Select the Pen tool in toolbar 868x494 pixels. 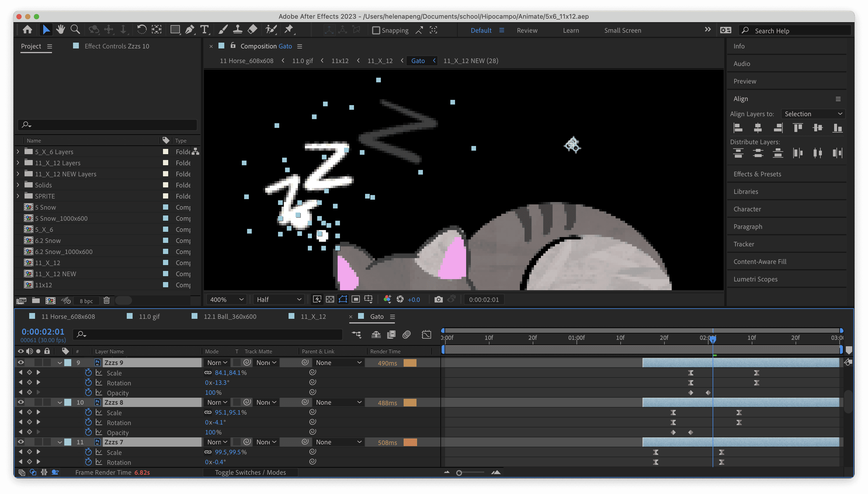(x=189, y=30)
